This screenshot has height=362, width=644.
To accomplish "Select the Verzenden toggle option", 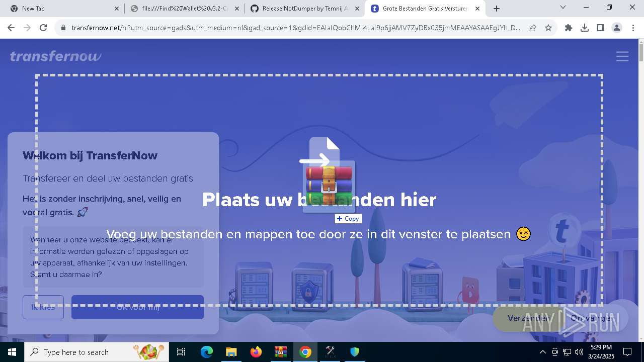I will click(528, 318).
